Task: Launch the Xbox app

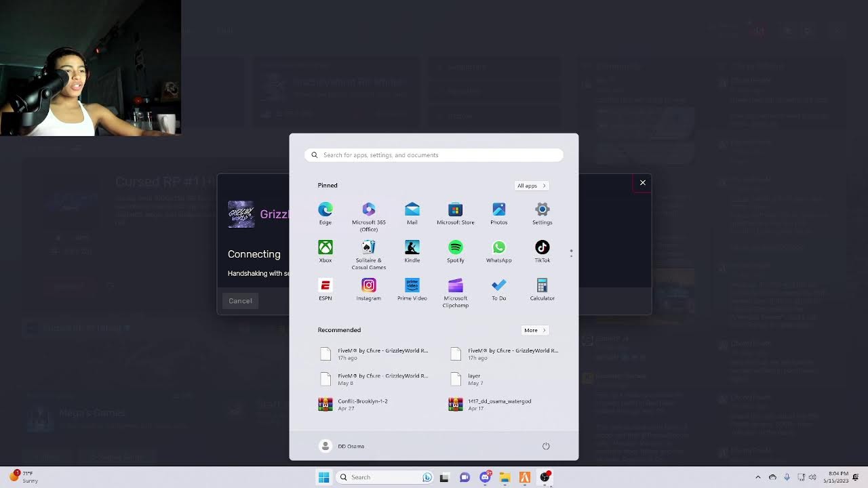Action: tap(325, 251)
